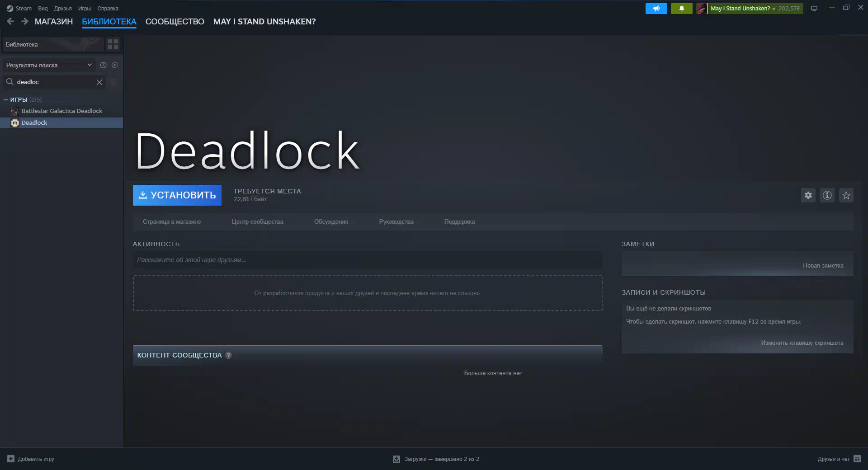The image size is (868, 470).
Task: Collapse the ИГРЫ games category
Action: point(6,99)
